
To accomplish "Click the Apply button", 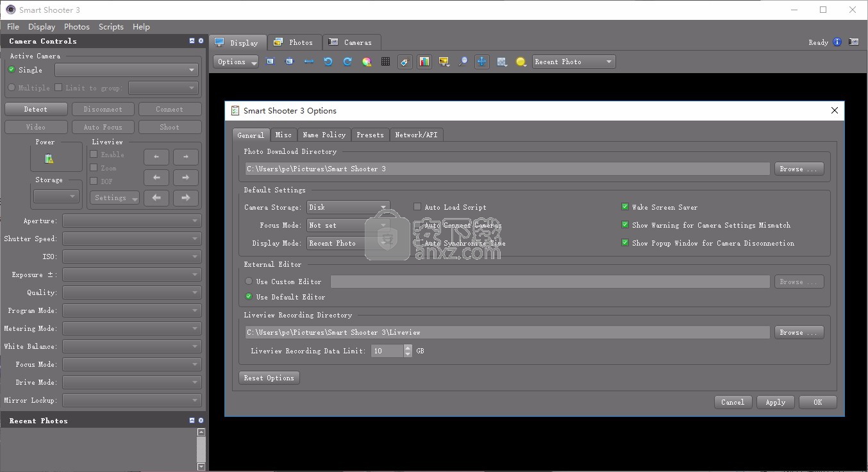I will tap(776, 402).
